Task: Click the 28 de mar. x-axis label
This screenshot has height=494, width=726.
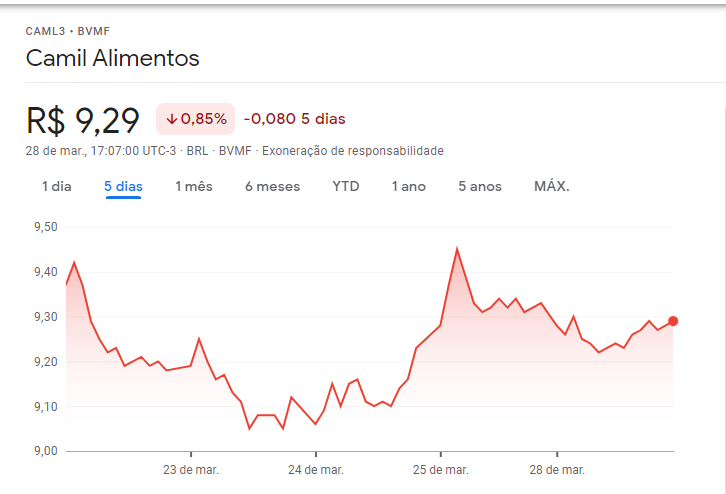Action: tap(557, 470)
